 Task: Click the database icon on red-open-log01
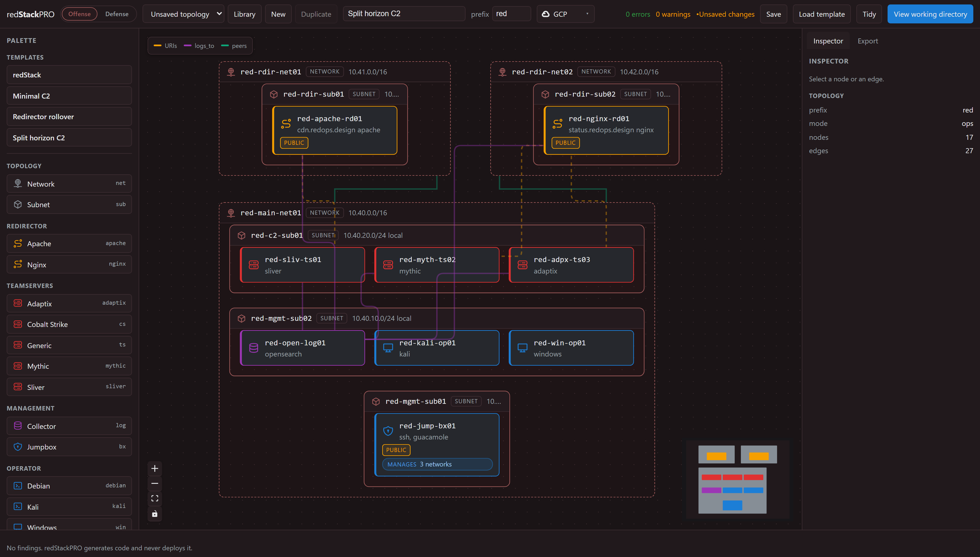click(x=254, y=348)
